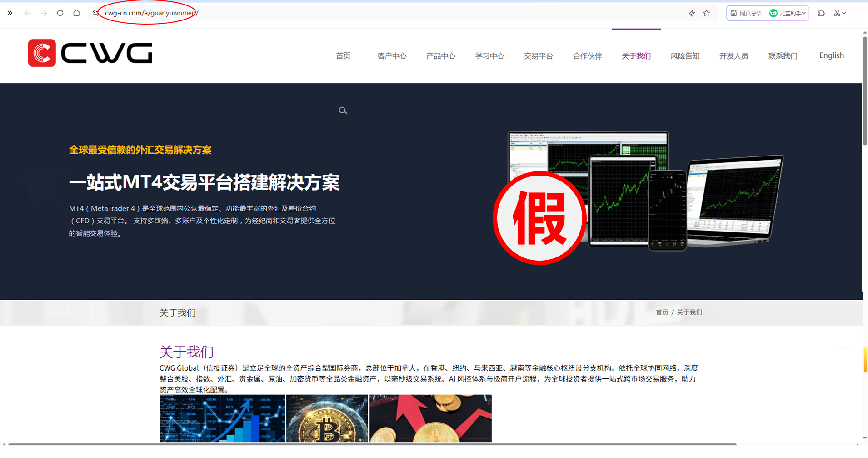Open the 元宝助手 dropdown
868x458 pixels.
pyautogui.click(x=788, y=13)
